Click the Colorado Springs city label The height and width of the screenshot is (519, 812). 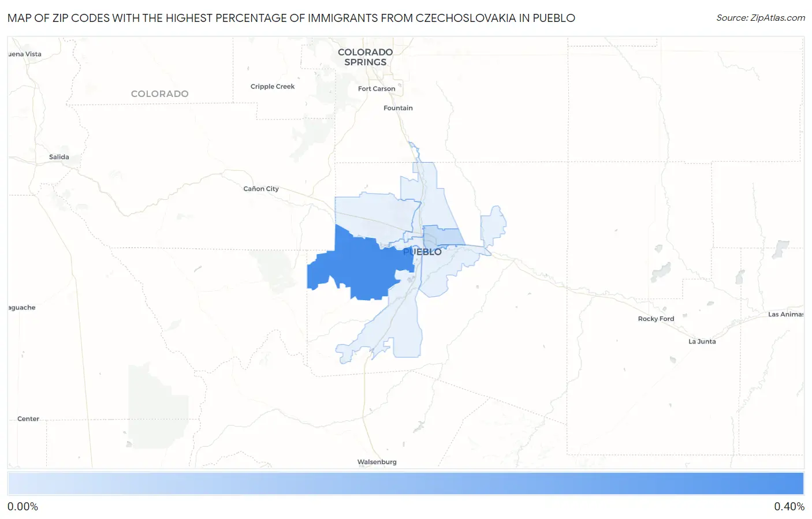(365, 57)
